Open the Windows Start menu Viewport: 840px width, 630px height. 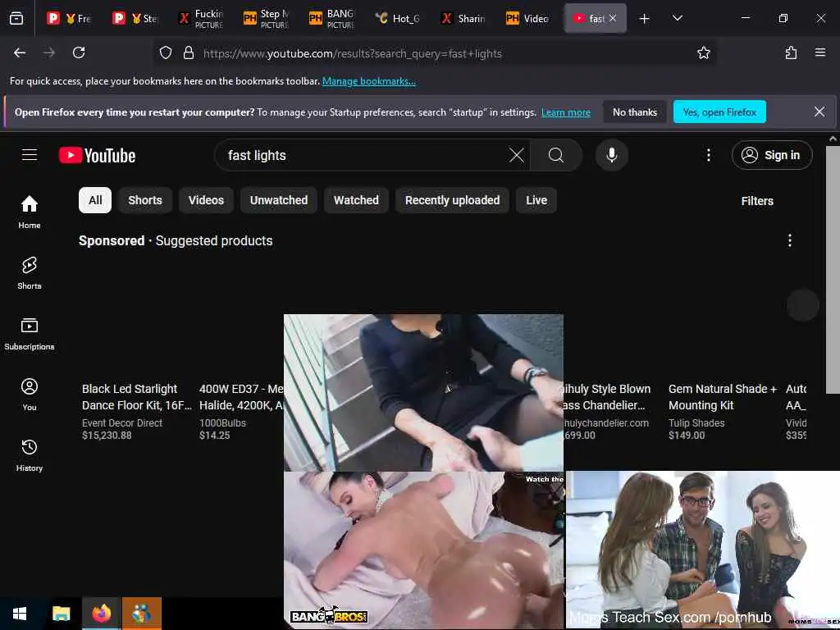pyautogui.click(x=20, y=614)
